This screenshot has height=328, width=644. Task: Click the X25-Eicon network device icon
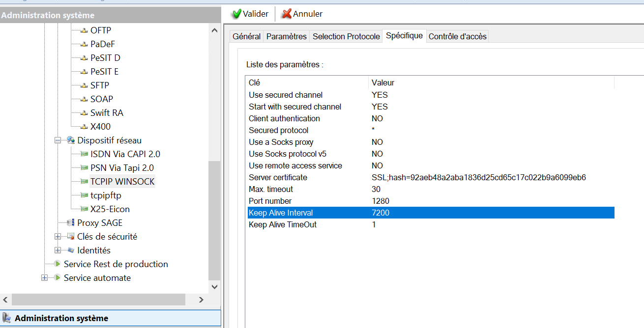[84, 209]
